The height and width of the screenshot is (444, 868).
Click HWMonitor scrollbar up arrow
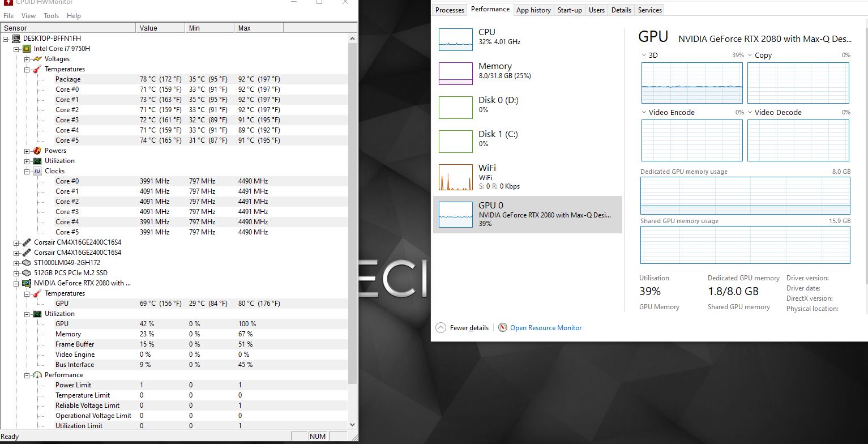(x=353, y=39)
